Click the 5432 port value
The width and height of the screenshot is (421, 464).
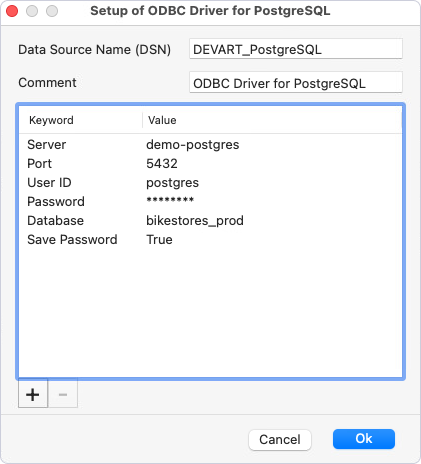click(x=162, y=164)
